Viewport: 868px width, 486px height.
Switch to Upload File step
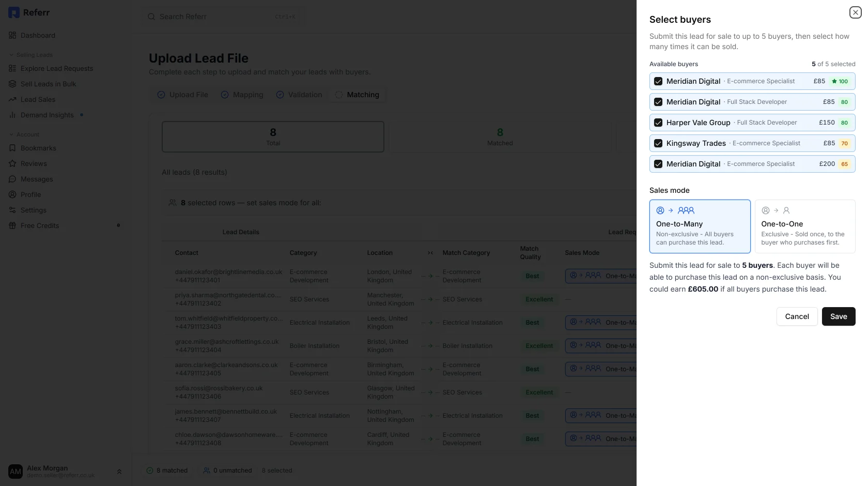183,95
